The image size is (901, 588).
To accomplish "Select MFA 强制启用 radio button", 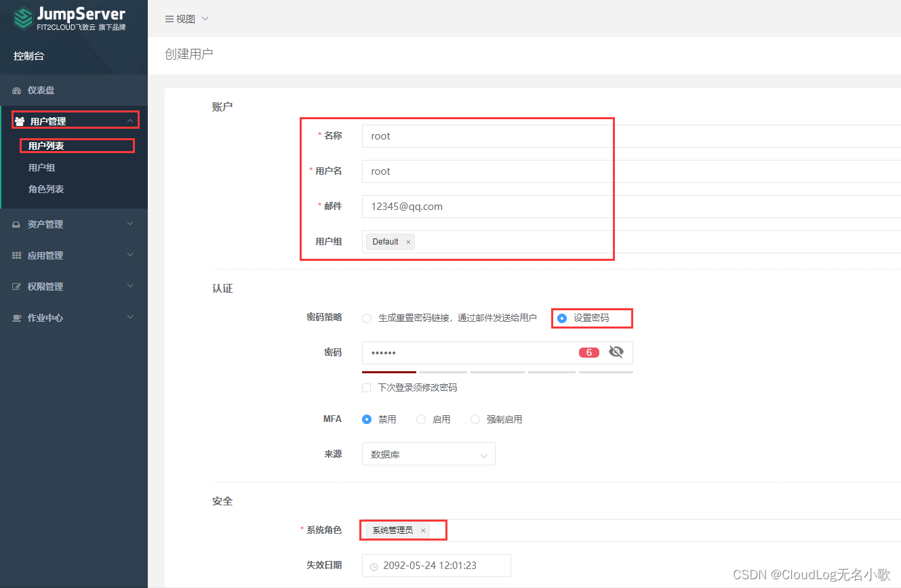I will click(x=475, y=419).
